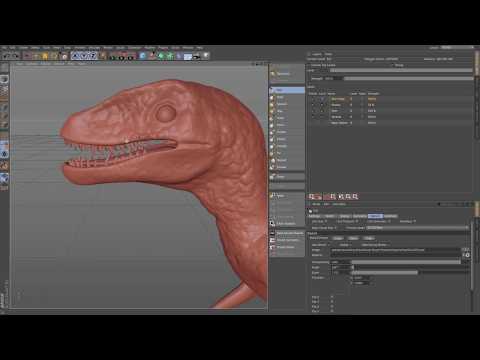The height and width of the screenshot is (360, 480).
Task: Click the Project Mesh command
Action: pos(287,247)
